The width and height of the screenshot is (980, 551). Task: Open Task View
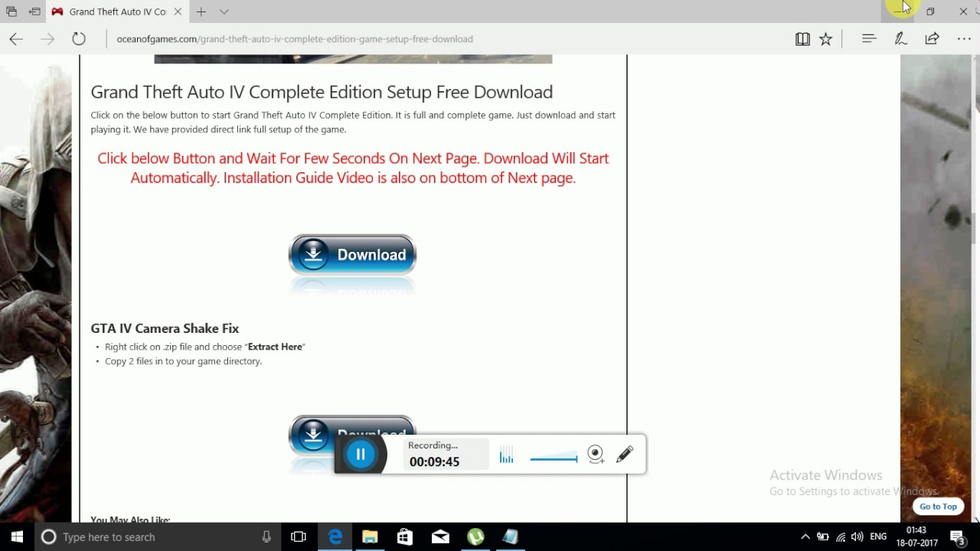click(299, 537)
